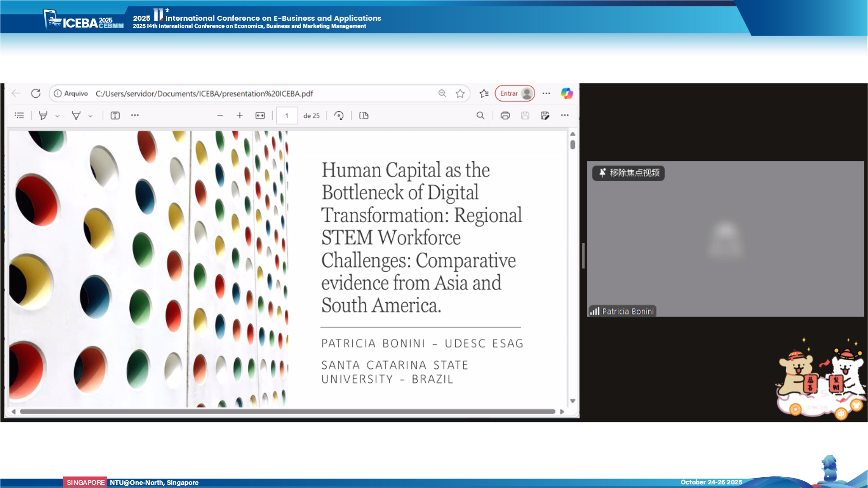Add this page to favorites star

460,94
